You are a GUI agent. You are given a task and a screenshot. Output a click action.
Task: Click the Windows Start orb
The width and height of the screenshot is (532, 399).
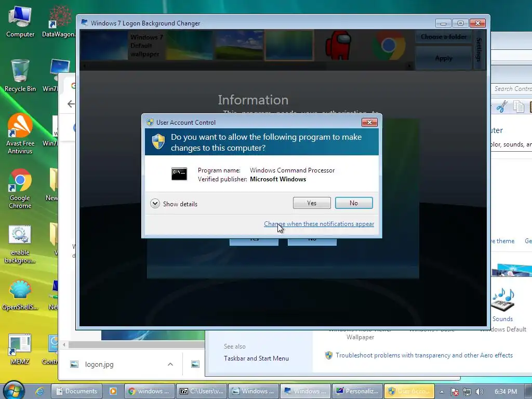coord(14,391)
